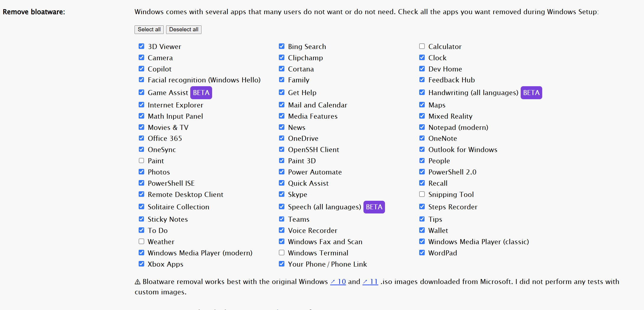Check the Calculator checkbox
The width and height of the screenshot is (644, 310).
[422, 46]
